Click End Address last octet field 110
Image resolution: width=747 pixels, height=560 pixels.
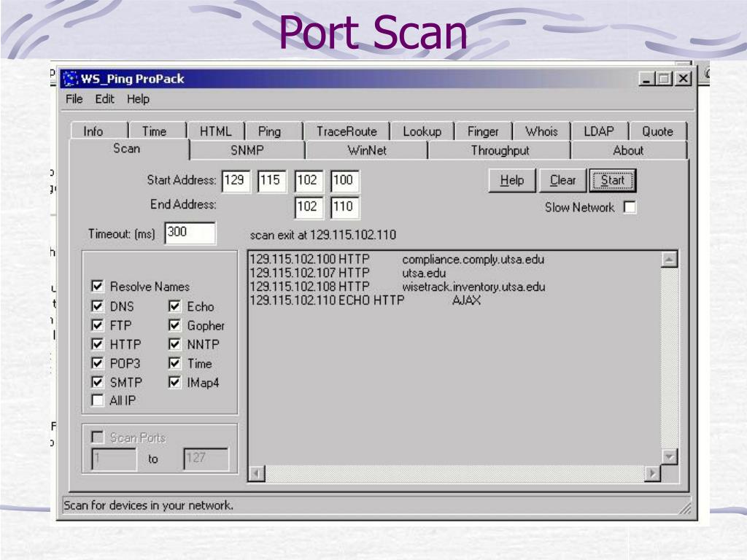pyautogui.click(x=345, y=207)
